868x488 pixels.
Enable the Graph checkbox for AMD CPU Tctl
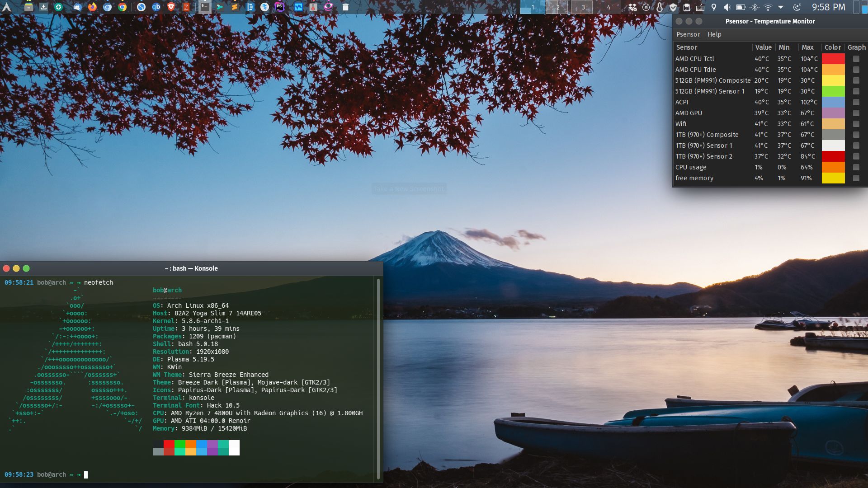click(x=855, y=58)
